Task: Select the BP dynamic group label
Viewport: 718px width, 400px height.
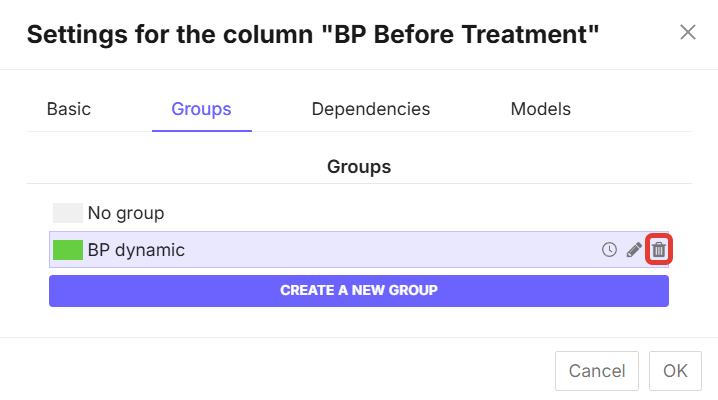Action: (136, 250)
